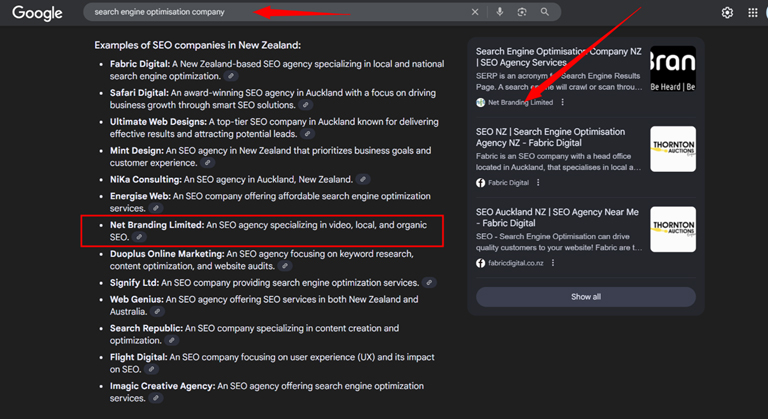Click the source link icon after Ultimate Web Designs entry
The image size is (768, 419).
coord(308,134)
